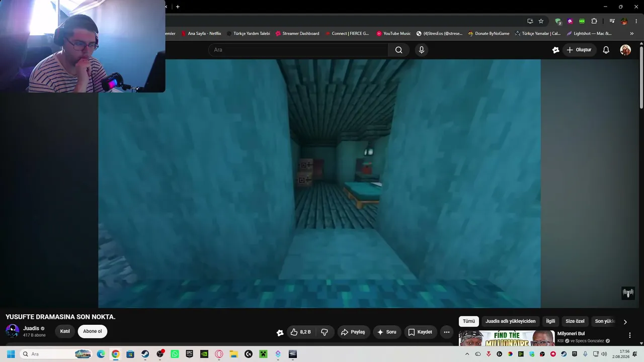The image size is (644, 362).
Task: Open the green HDX extension icon
Action: pyautogui.click(x=582, y=21)
